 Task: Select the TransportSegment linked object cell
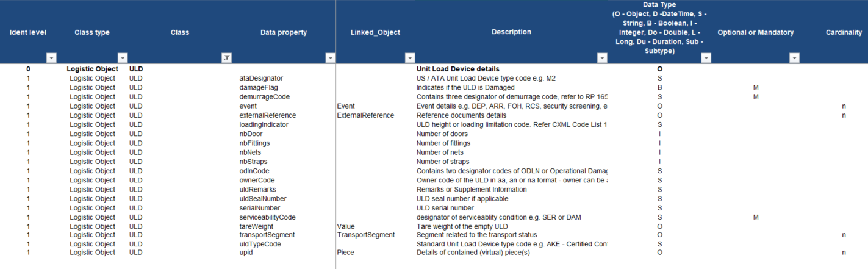[x=366, y=235]
